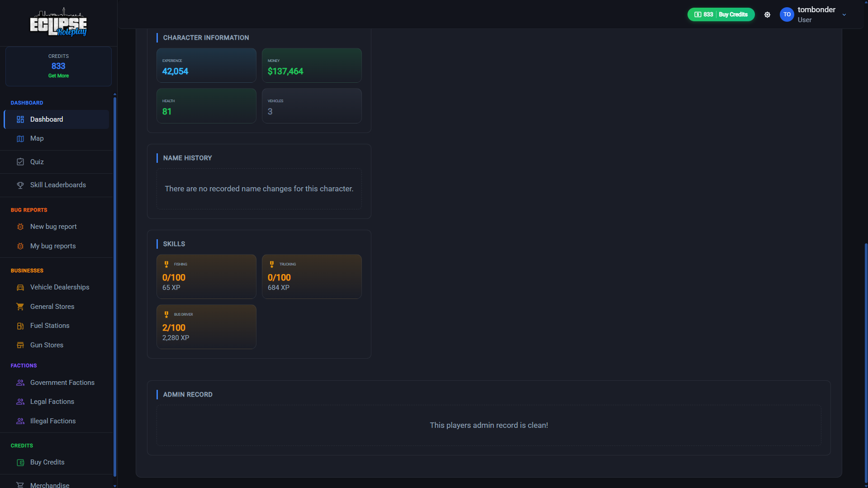Click the Fuel Stations pump icon
This screenshot has height=488, width=868.
click(20, 326)
